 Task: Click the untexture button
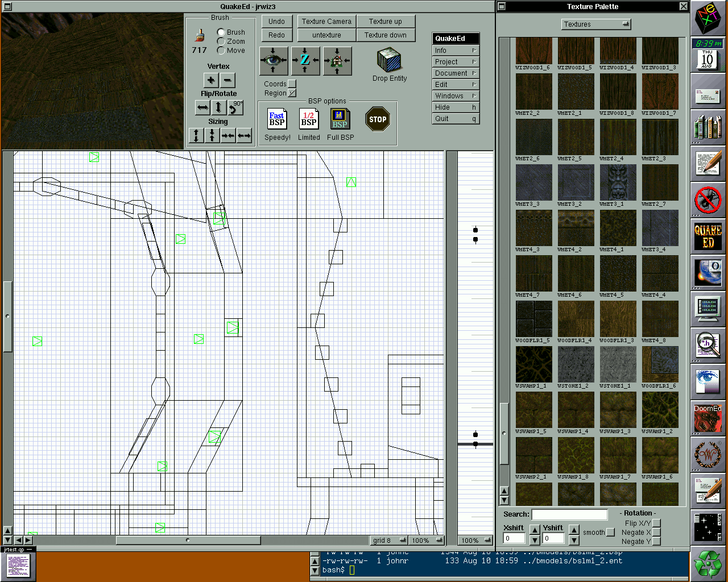coord(326,35)
